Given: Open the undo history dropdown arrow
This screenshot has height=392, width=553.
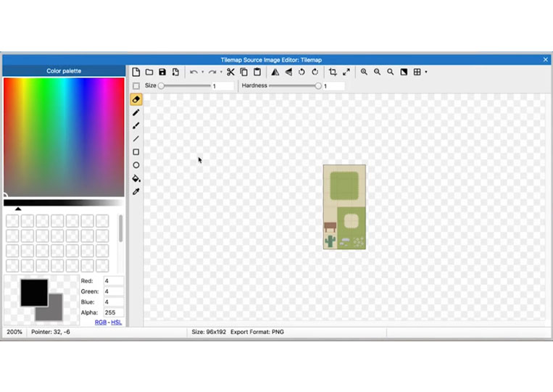Looking at the screenshot, I should click(x=203, y=72).
